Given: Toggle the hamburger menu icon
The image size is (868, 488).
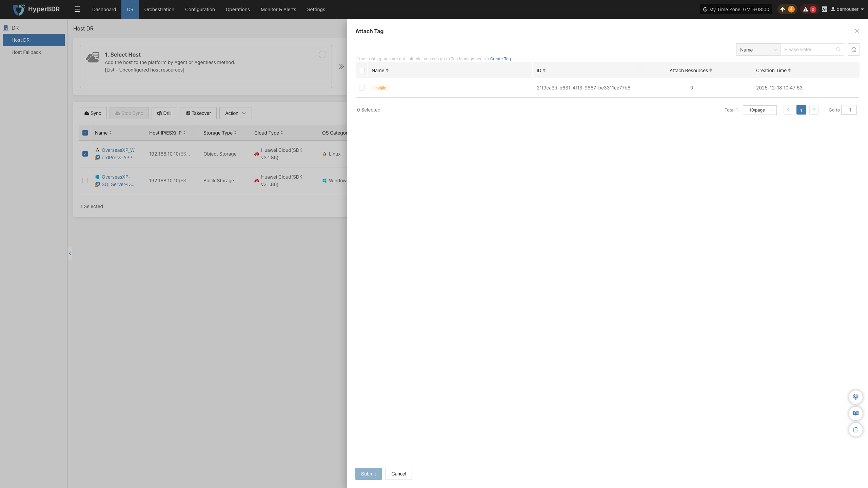Looking at the screenshot, I should [x=77, y=9].
